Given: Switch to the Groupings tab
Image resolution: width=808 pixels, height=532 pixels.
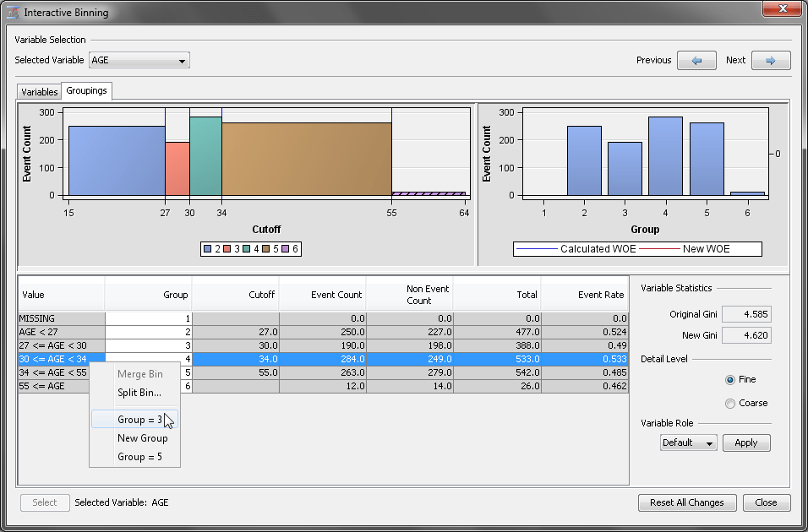Looking at the screenshot, I should pyautogui.click(x=85, y=90).
